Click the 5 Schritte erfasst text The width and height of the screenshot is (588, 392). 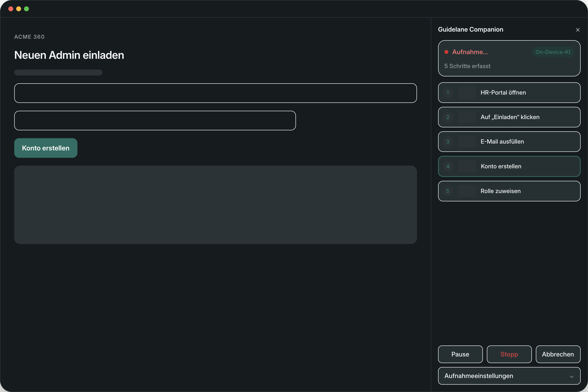pyautogui.click(x=467, y=66)
